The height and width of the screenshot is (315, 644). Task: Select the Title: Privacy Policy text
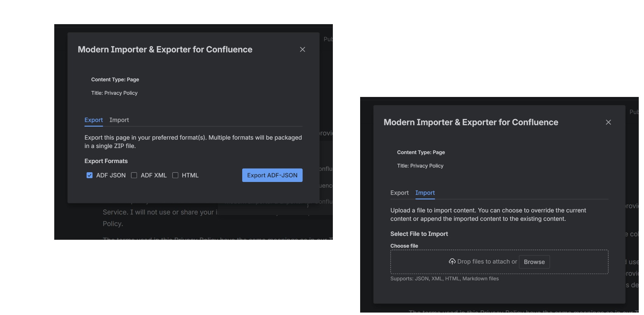point(114,93)
